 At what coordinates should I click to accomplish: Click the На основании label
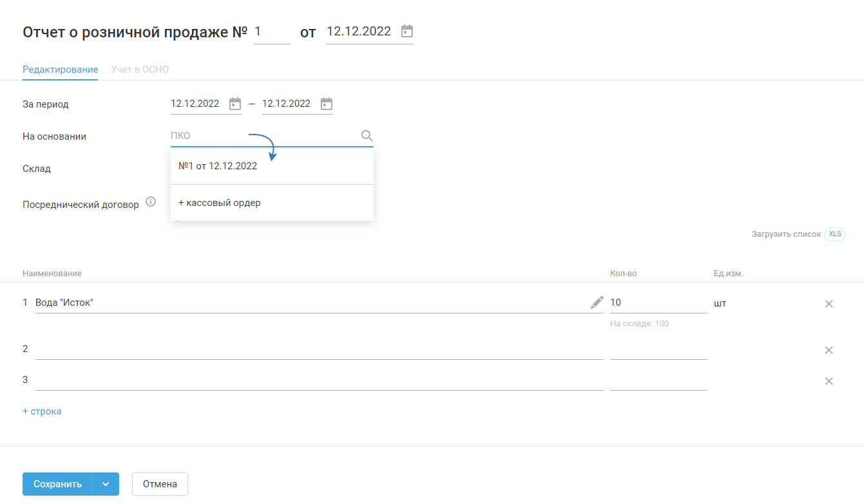pos(55,136)
